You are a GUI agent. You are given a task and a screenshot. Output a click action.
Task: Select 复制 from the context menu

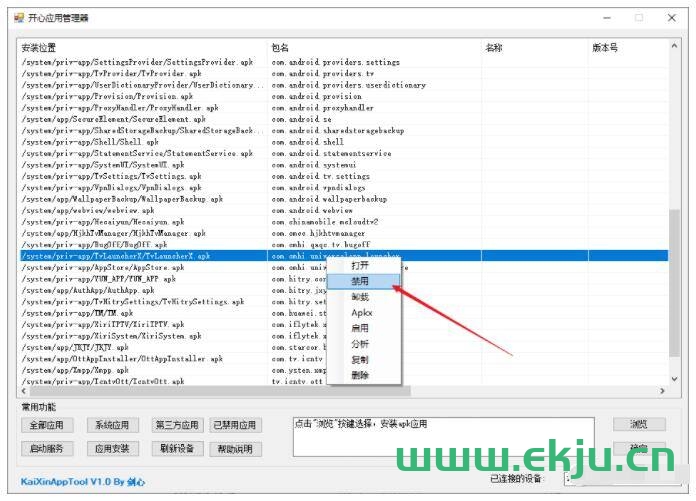tap(360, 359)
